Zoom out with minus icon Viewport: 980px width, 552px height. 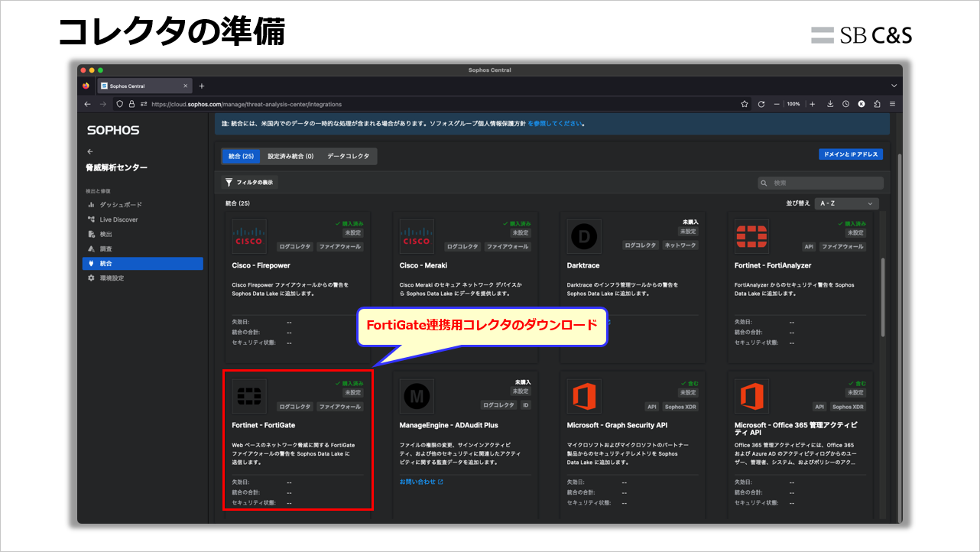point(777,104)
